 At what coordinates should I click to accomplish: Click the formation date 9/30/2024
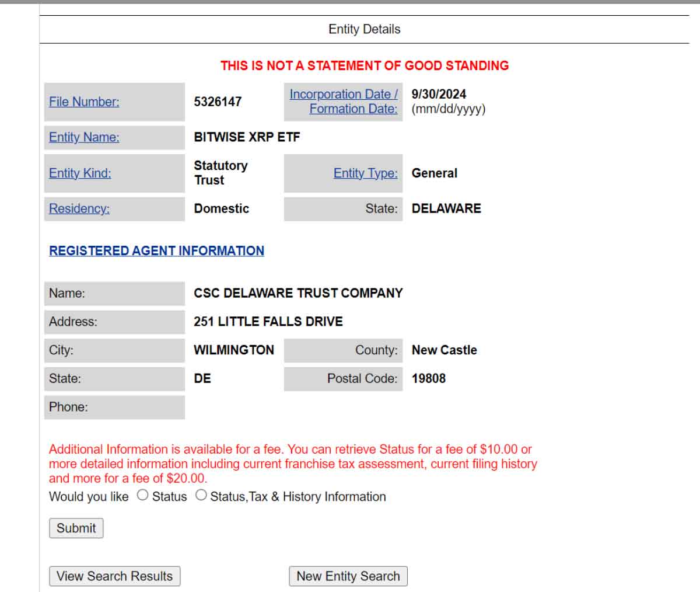[439, 94]
